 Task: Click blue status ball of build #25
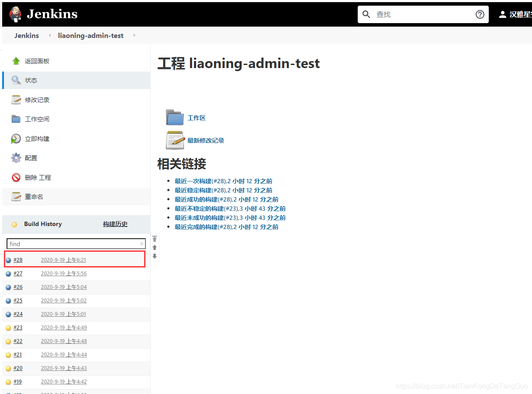pyautogui.click(x=8, y=301)
